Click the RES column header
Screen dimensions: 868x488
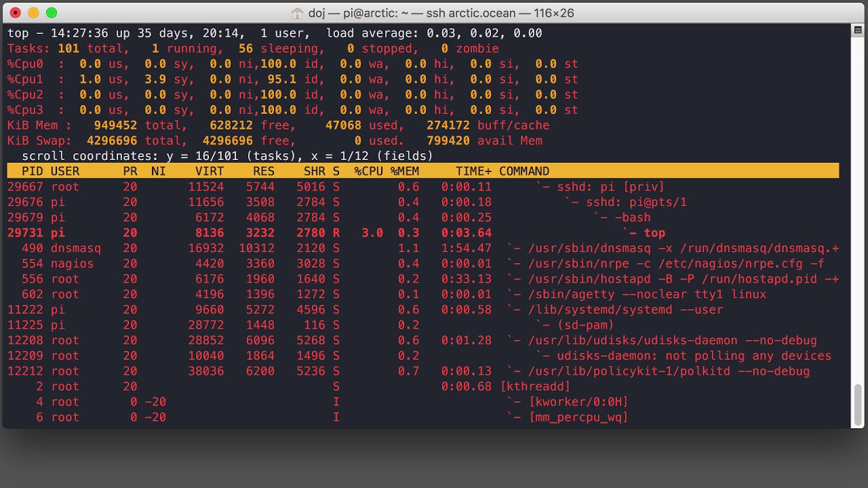point(264,171)
